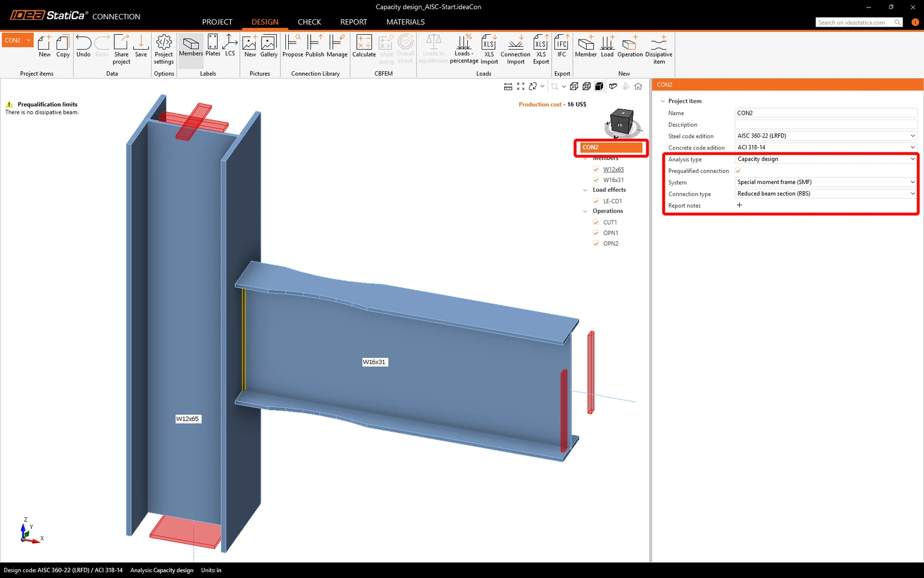This screenshot has height=578, width=924.
Task: Open the MATERIALS tab
Action: click(405, 22)
